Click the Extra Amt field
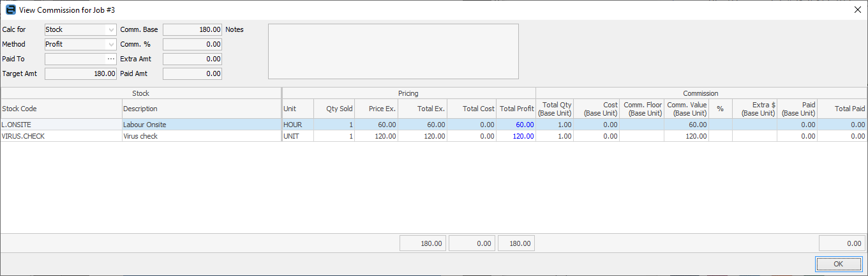Screen dimensions: 868x276 click(192, 59)
